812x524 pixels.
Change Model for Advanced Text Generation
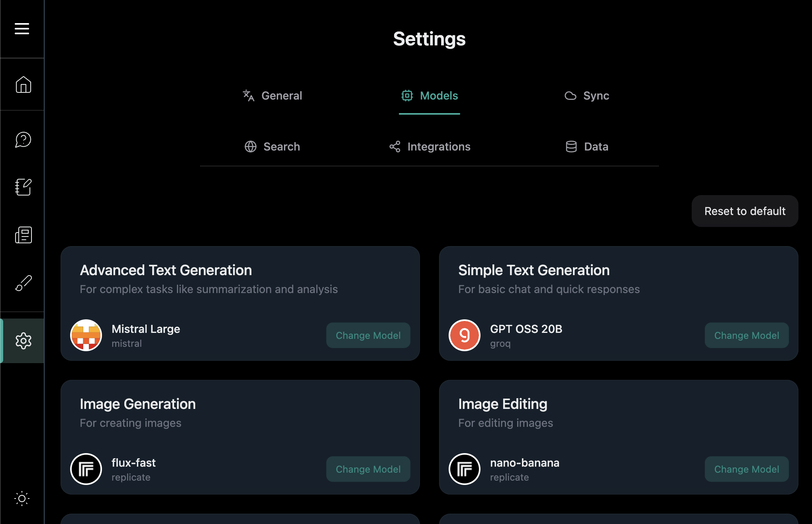click(x=368, y=335)
